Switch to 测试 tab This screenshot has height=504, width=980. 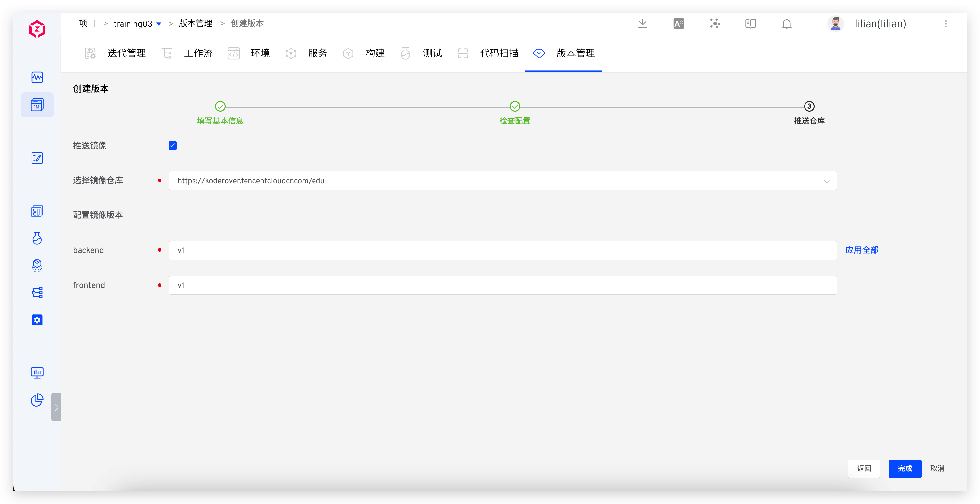point(432,53)
